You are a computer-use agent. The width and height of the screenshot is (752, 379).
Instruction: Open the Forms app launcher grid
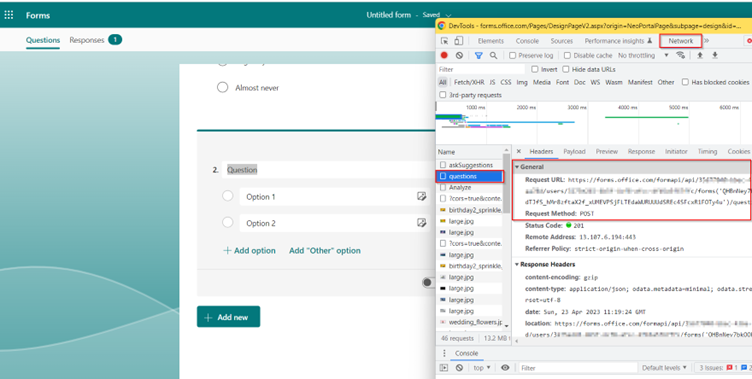(x=9, y=15)
